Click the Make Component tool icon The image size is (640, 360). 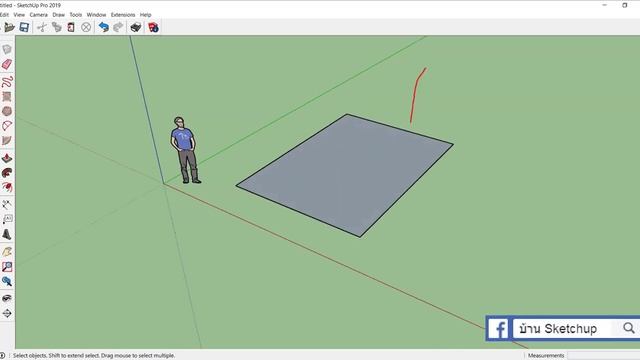tap(7, 49)
